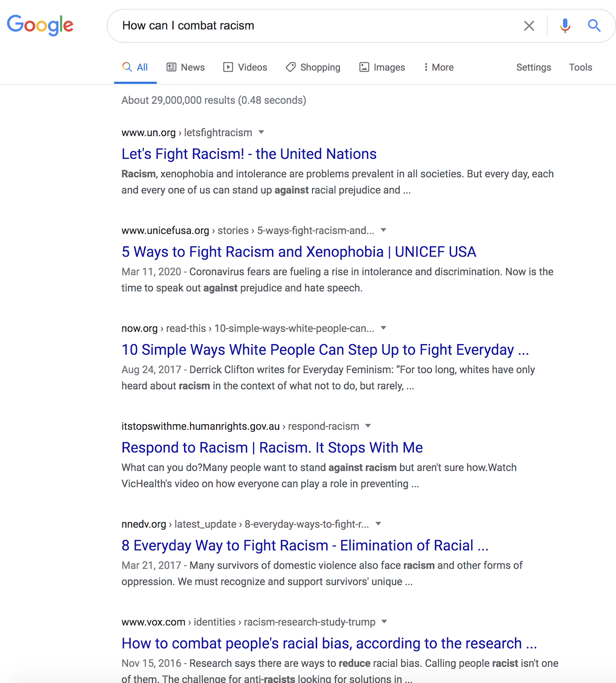This screenshot has width=616, height=683.
Task: Switch to the News tab
Action: pyautogui.click(x=186, y=67)
